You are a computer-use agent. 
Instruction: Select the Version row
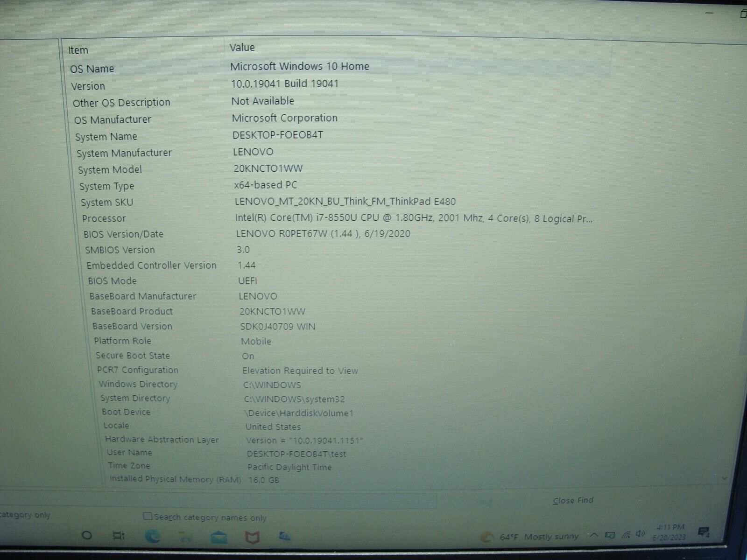339,85
